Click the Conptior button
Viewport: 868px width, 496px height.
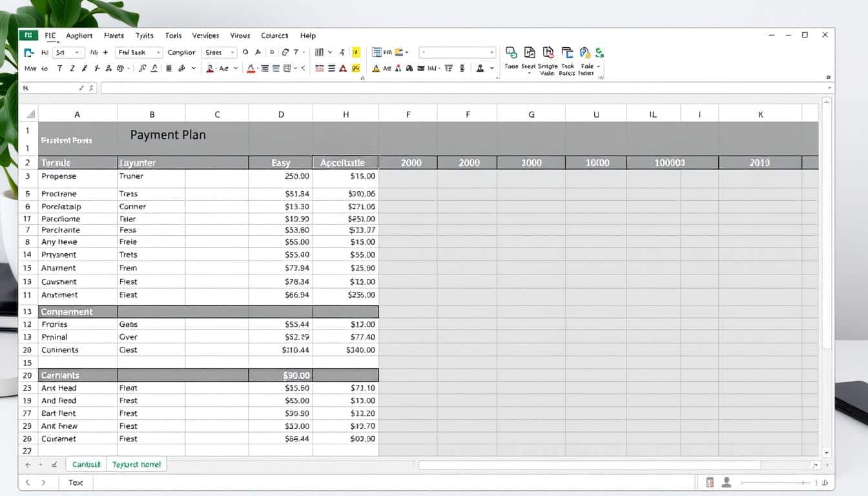(181, 52)
